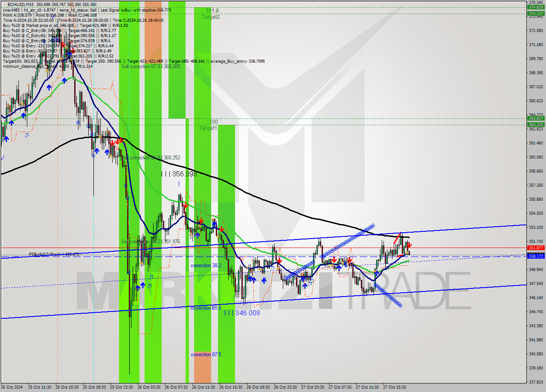Click the green 374.839 price tag
Screen dimensions: 546x392
click(536, 7)
